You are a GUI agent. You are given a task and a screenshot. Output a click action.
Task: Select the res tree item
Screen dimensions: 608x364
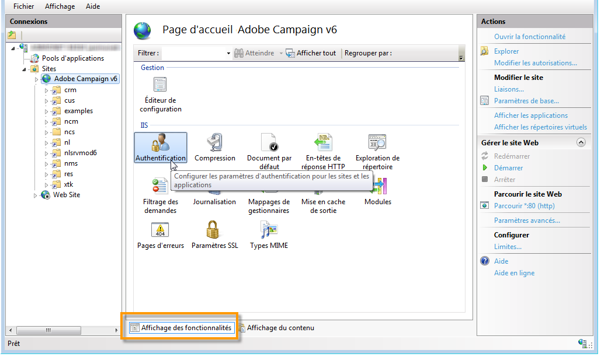click(x=69, y=174)
